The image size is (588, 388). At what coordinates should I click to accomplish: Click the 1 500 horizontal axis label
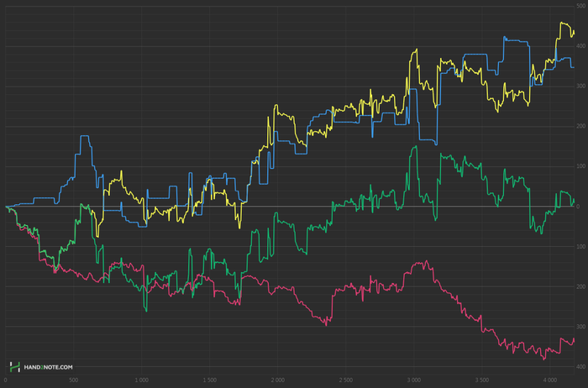(210, 380)
